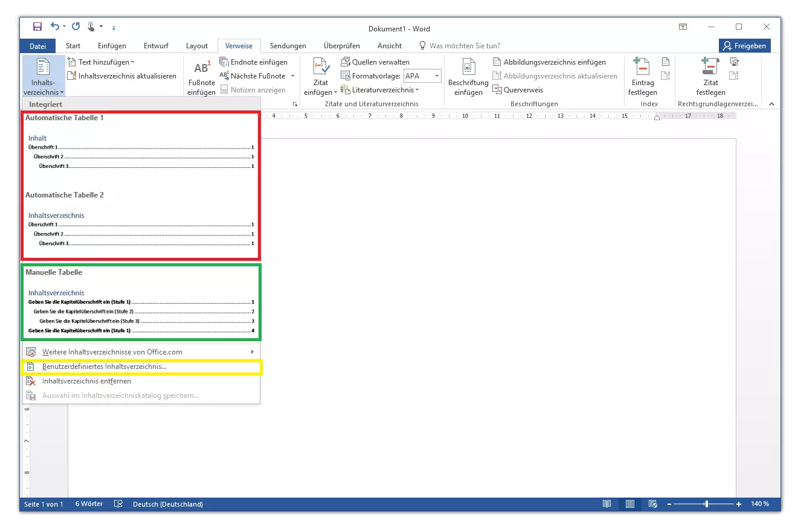Click the Rechtsgrundlagenverzeichnis einfügen small icon
This screenshot has width=798, height=532.
[x=734, y=62]
